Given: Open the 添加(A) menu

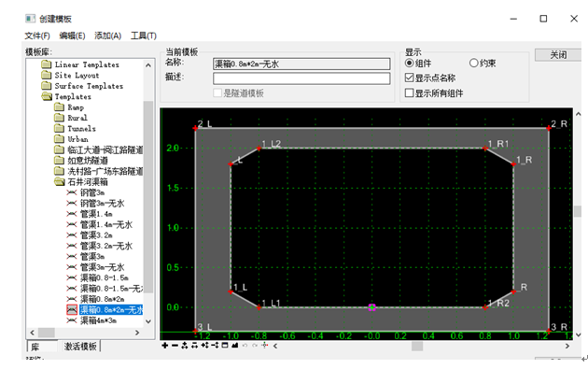Looking at the screenshot, I should point(107,35).
